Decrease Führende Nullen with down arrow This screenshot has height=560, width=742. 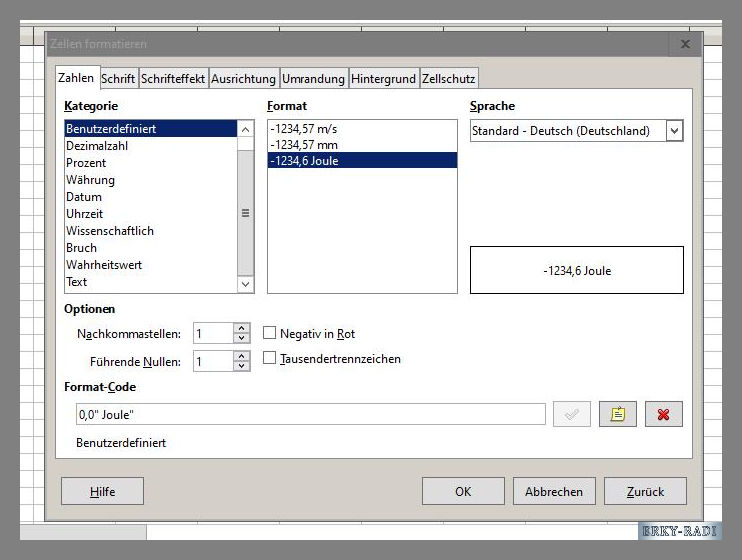[x=242, y=366]
